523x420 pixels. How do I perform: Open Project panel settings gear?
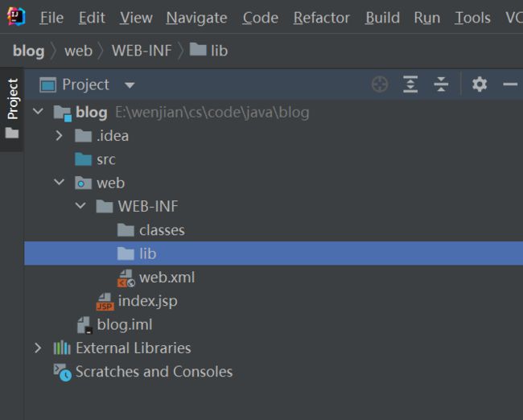click(480, 84)
